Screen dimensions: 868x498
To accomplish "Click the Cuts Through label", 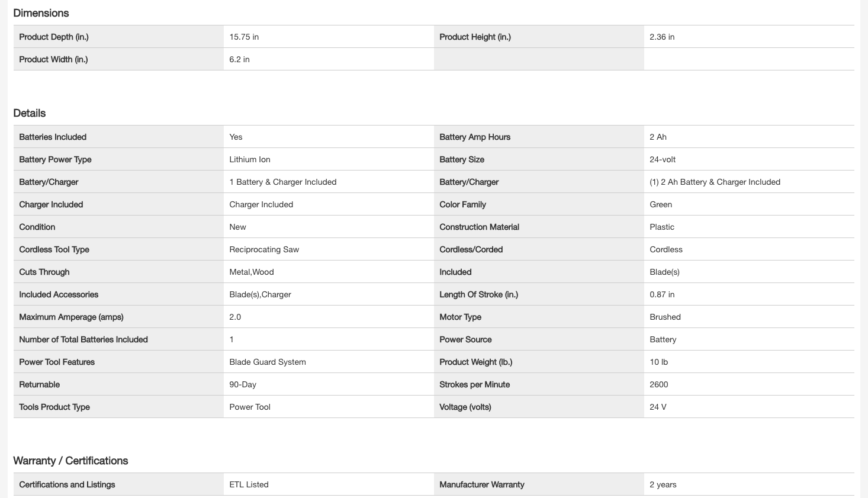I will click(x=44, y=272).
